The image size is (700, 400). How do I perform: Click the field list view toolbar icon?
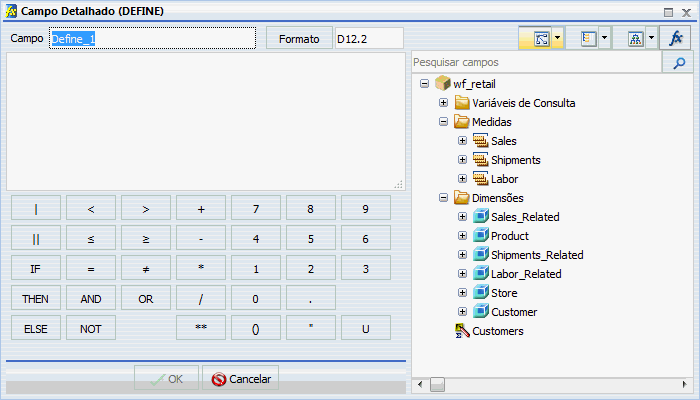(589, 39)
